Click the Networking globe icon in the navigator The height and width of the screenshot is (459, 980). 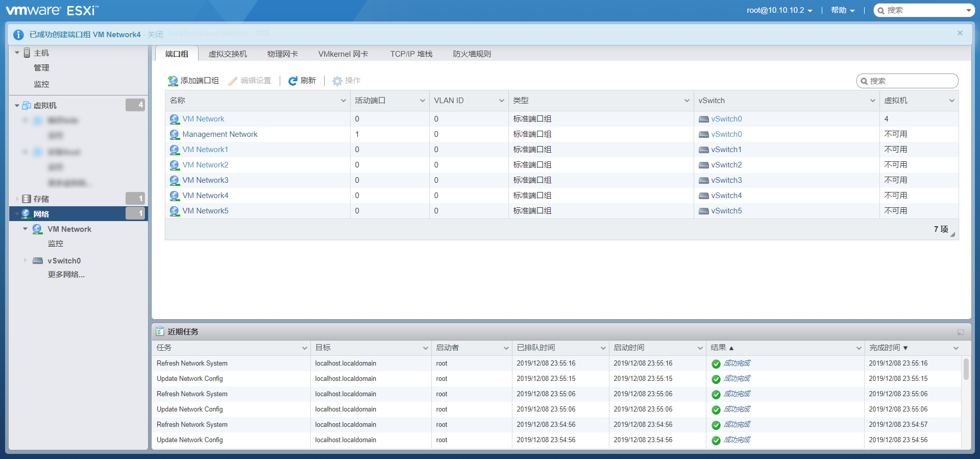tap(26, 214)
